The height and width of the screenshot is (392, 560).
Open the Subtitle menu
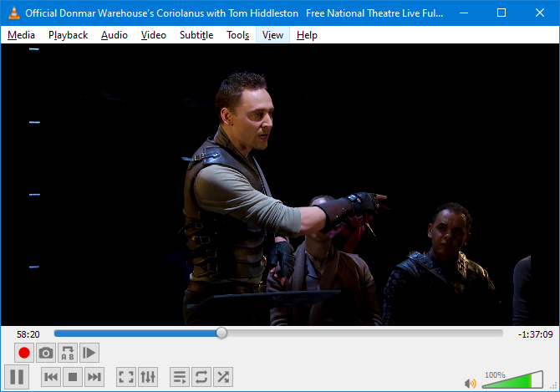coord(196,35)
